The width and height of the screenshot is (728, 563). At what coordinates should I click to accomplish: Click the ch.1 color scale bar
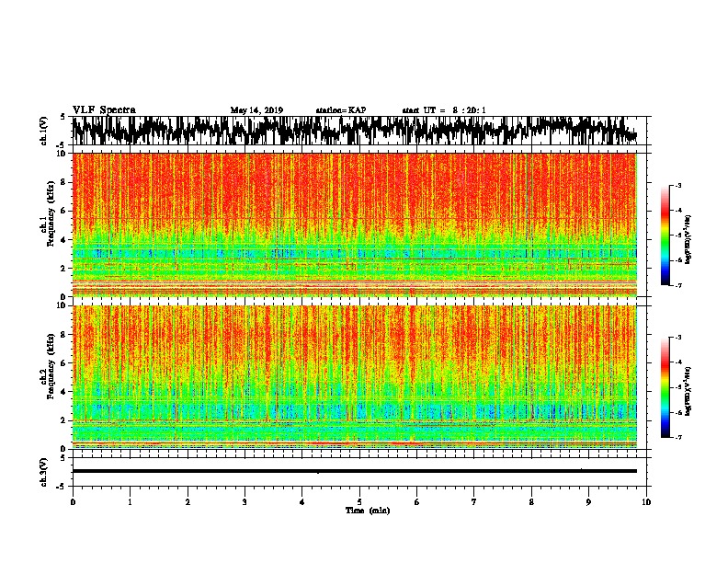point(665,236)
